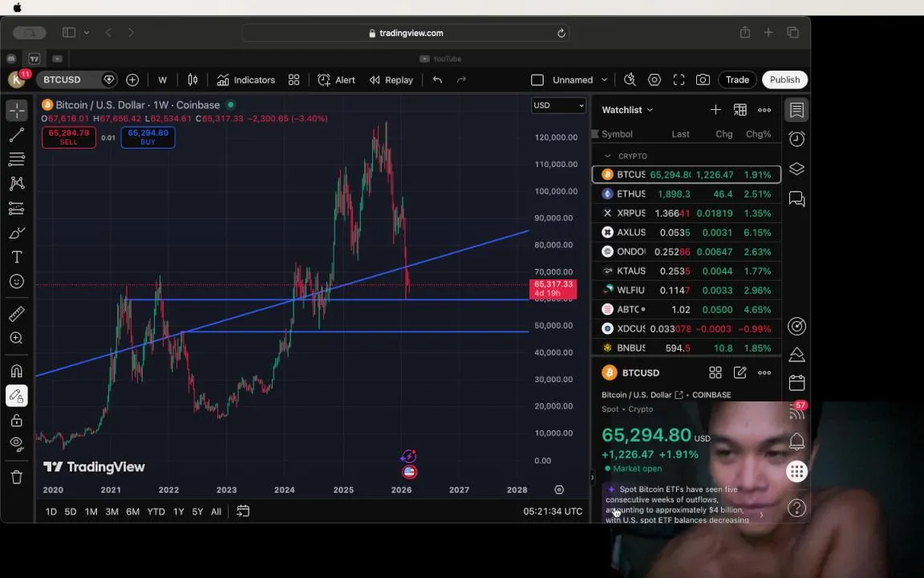Select the zoom in tool
This screenshot has height=578, width=924.
click(17, 338)
